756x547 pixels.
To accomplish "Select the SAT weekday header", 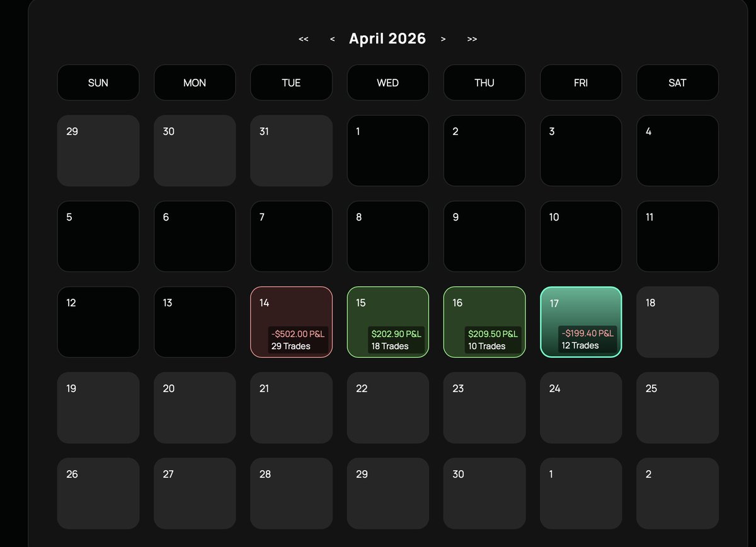I will pos(677,83).
